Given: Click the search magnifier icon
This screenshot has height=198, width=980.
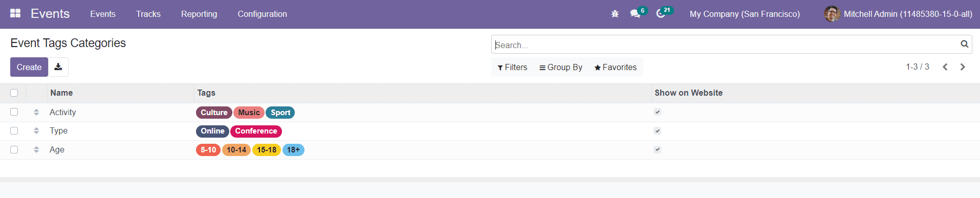Looking at the screenshot, I should (964, 45).
